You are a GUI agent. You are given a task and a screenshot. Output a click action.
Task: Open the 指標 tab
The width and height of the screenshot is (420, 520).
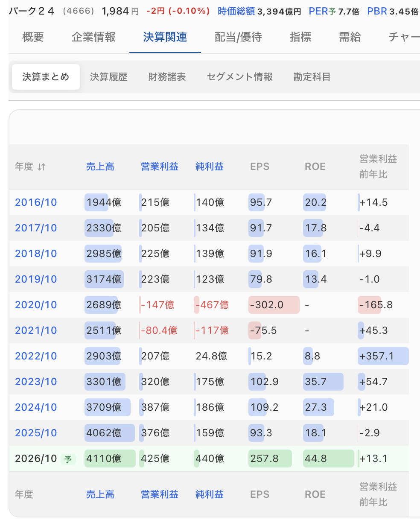[x=300, y=37]
